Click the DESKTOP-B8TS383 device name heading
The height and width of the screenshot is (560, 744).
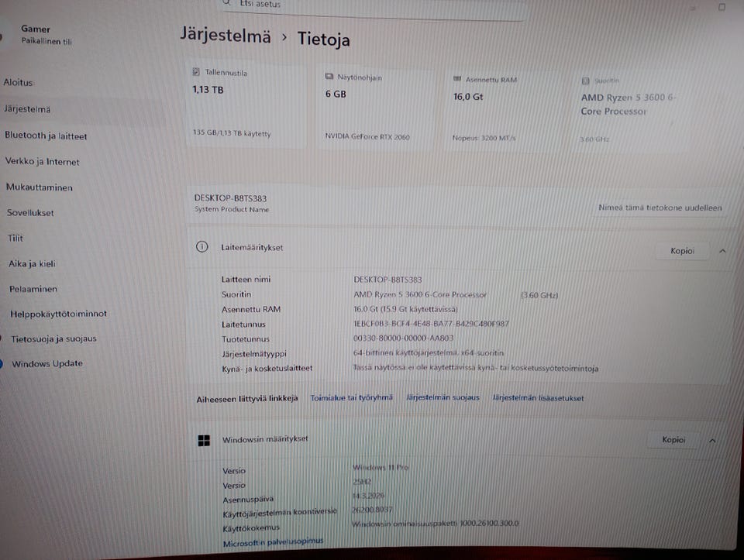(230, 198)
